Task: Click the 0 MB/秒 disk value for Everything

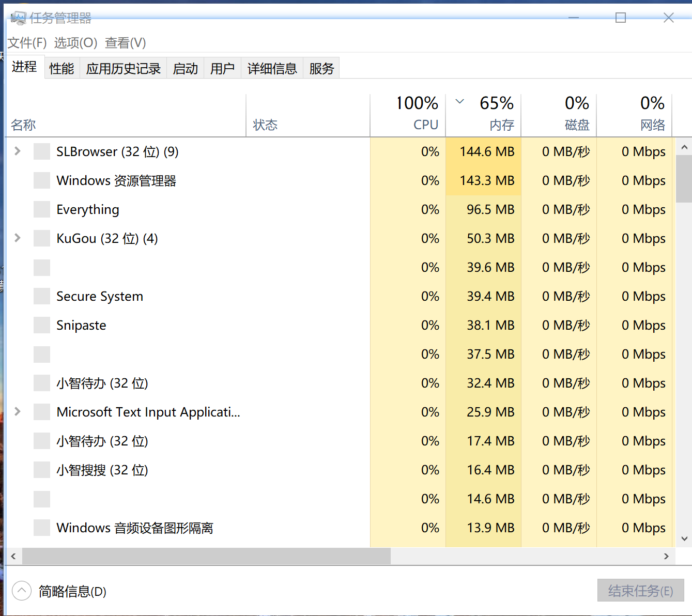Action: [566, 209]
